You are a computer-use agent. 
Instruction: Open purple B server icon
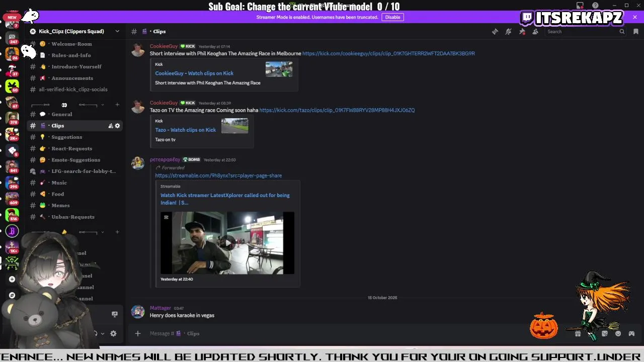(x=12, y=231)
